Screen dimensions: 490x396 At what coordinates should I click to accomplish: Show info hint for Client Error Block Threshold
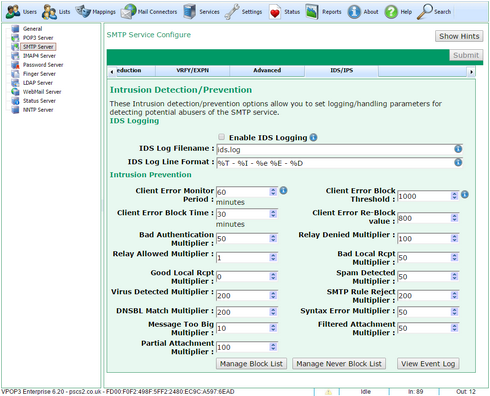tap(465, 194)
